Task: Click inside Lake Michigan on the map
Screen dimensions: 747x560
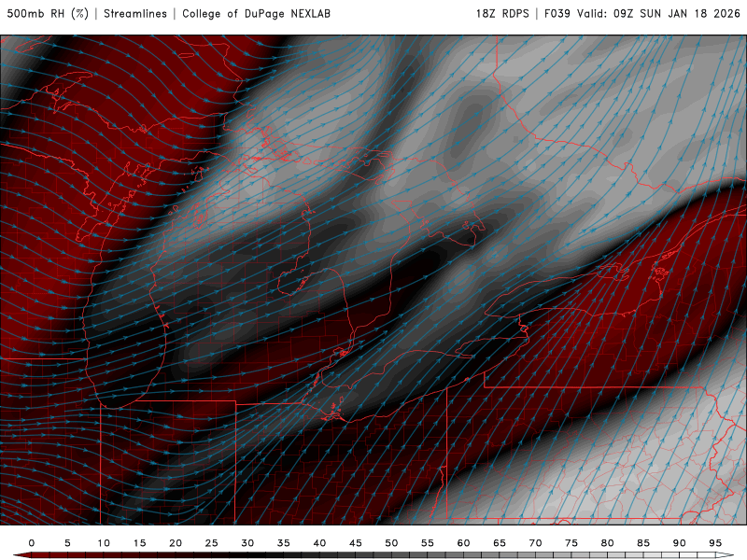Action: [x=124, y=310]
